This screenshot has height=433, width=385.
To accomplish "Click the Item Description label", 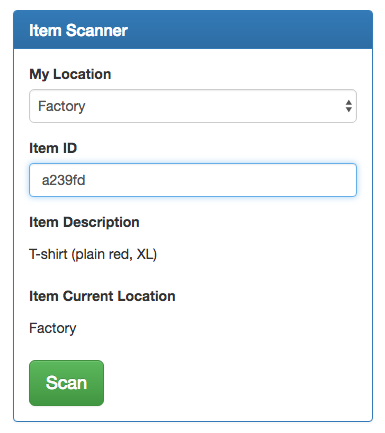I will [84, 222].
